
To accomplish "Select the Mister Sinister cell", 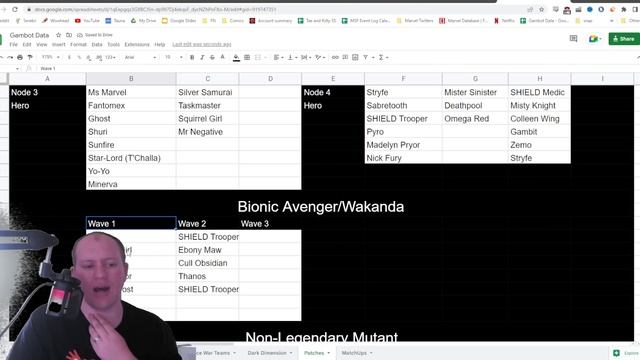I will pyautogui.click(x=475, y=92).
